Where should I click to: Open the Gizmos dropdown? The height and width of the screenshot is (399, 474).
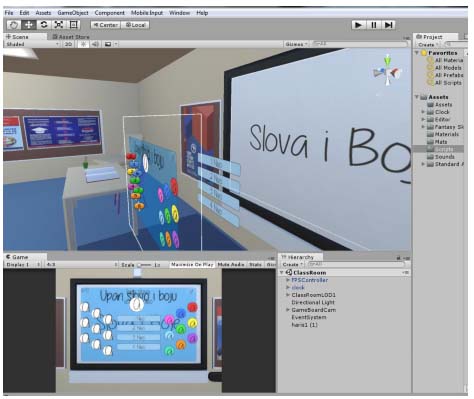(296, 44)
